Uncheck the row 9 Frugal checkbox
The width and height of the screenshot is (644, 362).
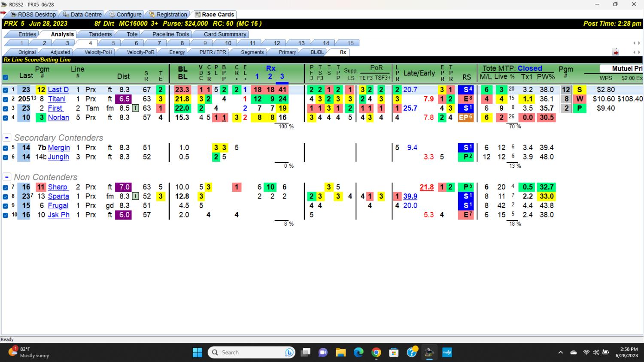(x=5, y=206)
